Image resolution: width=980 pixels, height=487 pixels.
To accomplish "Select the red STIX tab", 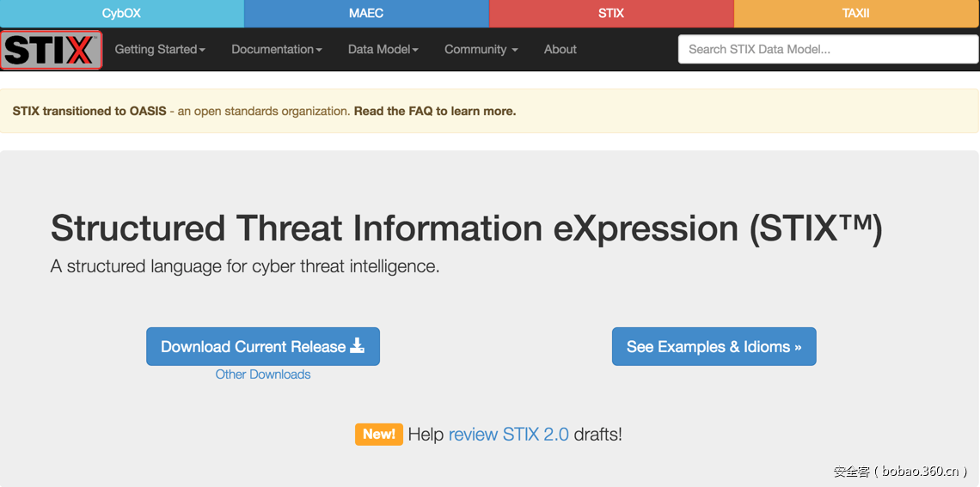I will coord(611,13).
